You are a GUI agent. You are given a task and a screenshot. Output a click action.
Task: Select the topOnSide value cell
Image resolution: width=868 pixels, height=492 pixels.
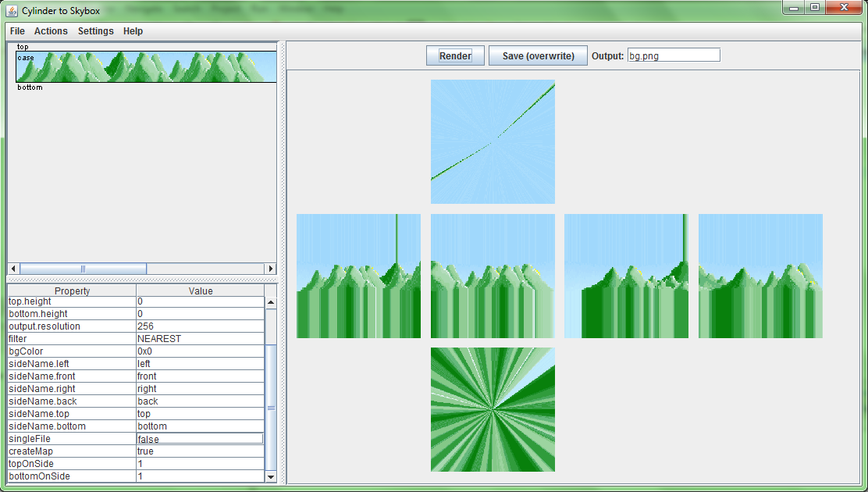click(x=201, y=464)
